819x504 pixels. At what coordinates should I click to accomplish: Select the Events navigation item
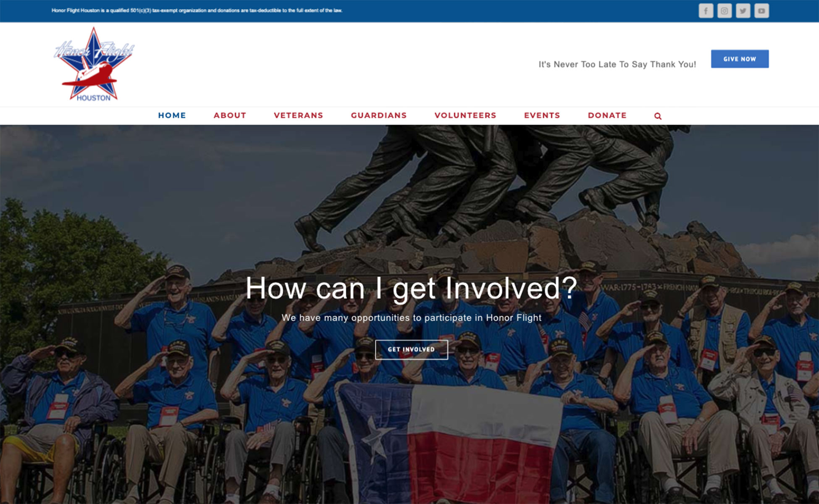point(542,115)
